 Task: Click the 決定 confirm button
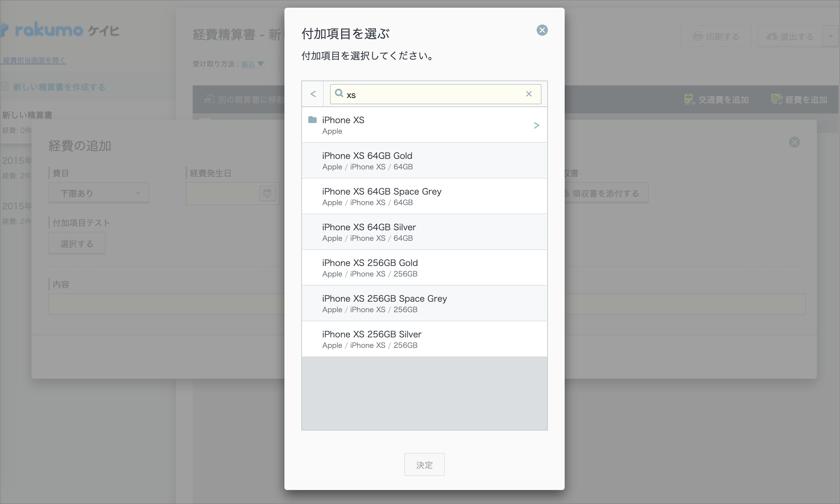424,464
